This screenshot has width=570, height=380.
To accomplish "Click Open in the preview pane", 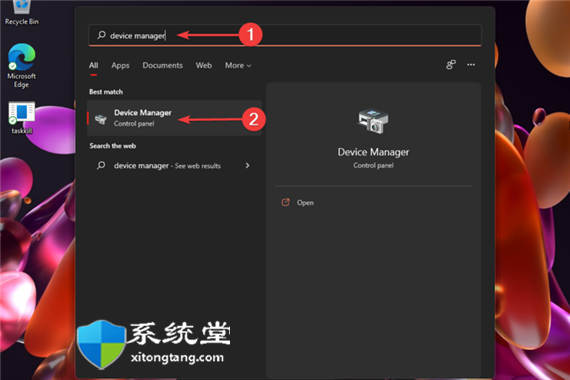I will click(305, 203).
